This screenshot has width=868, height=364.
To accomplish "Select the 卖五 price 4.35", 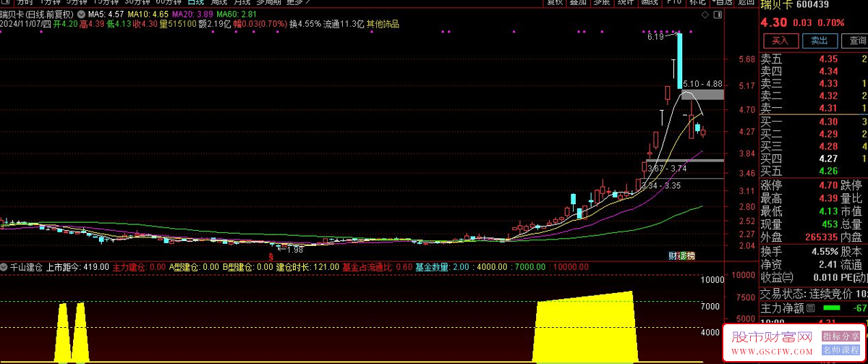I will [828, 59].
